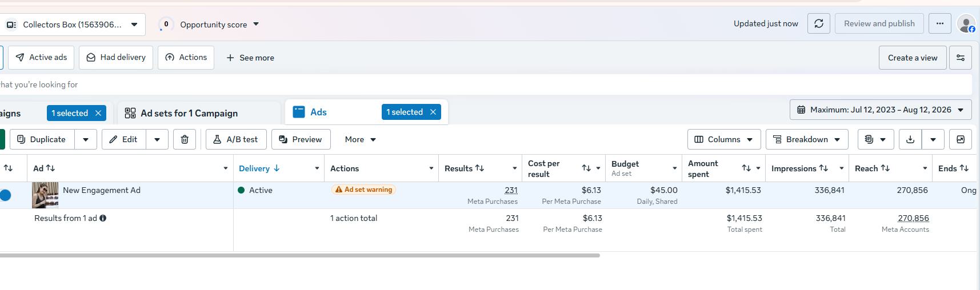Open the date range Maximum dropdown
980x290 pixels.
click(x=881, y=110)
